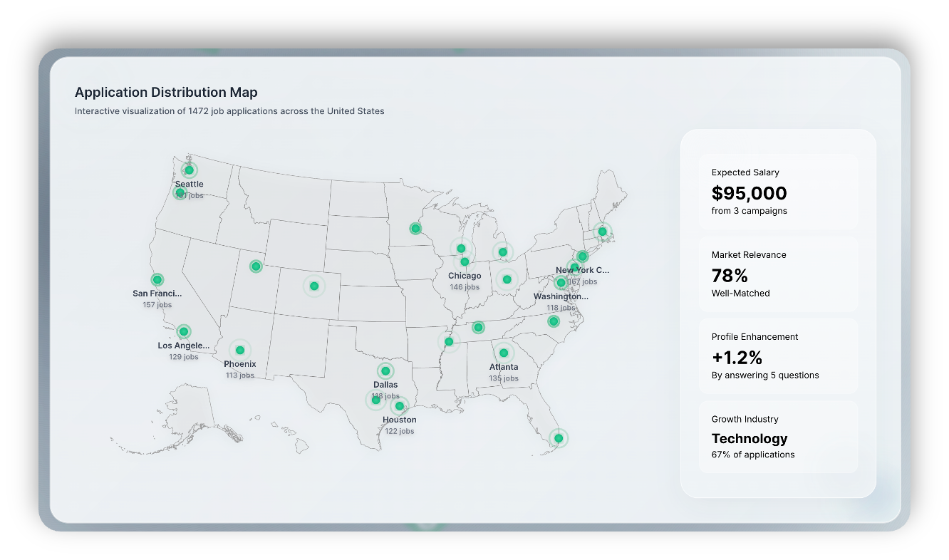
Task: Select the Miami marker in southern Florida
Action: coord(558,439)
